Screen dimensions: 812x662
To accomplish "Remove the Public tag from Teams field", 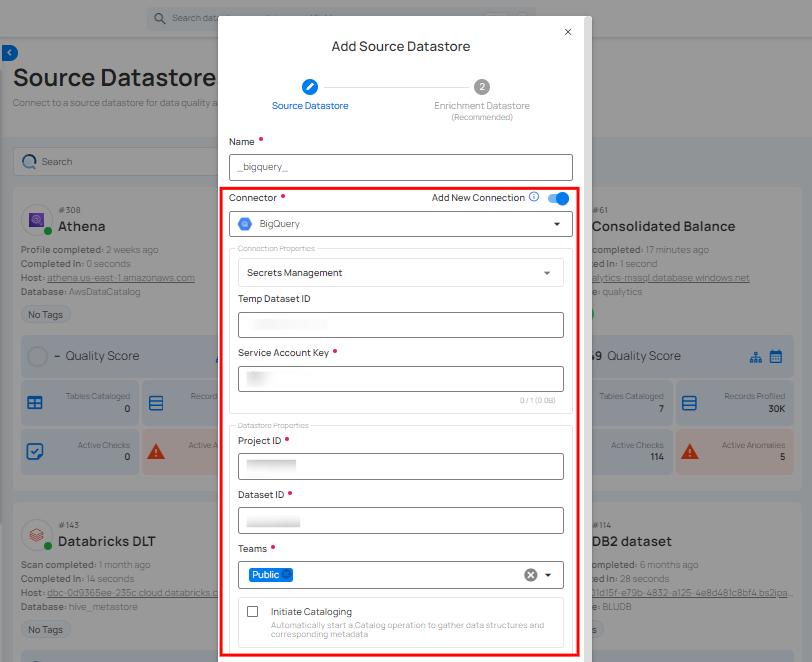I will 287,575.
